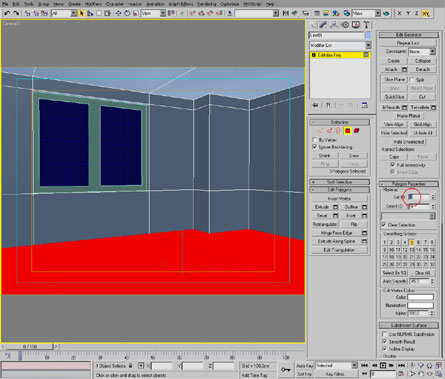Choose the Select and Rotate tool
The image size is (445, 379).
[x=127, y=13]
